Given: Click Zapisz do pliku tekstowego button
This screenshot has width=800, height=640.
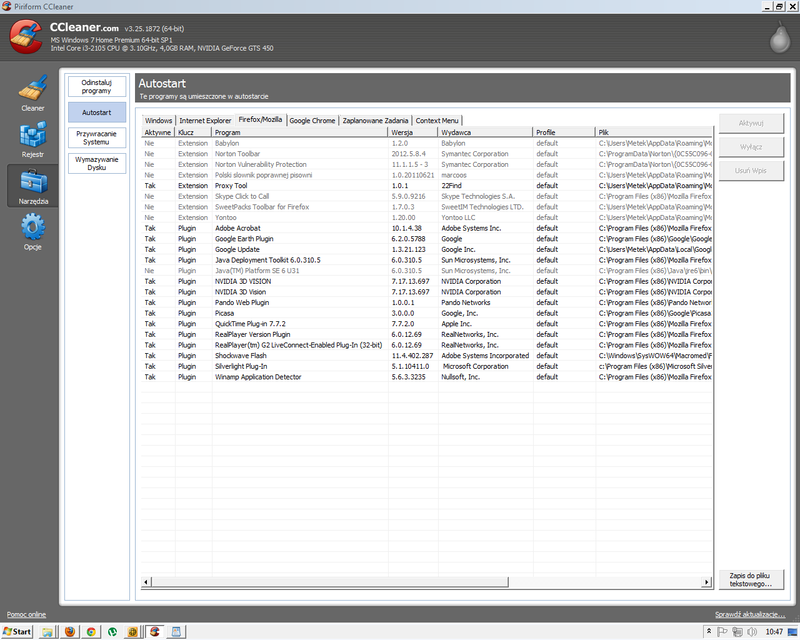Looking at the screenshot, I should pyautogui.click(x=750, y=580).
